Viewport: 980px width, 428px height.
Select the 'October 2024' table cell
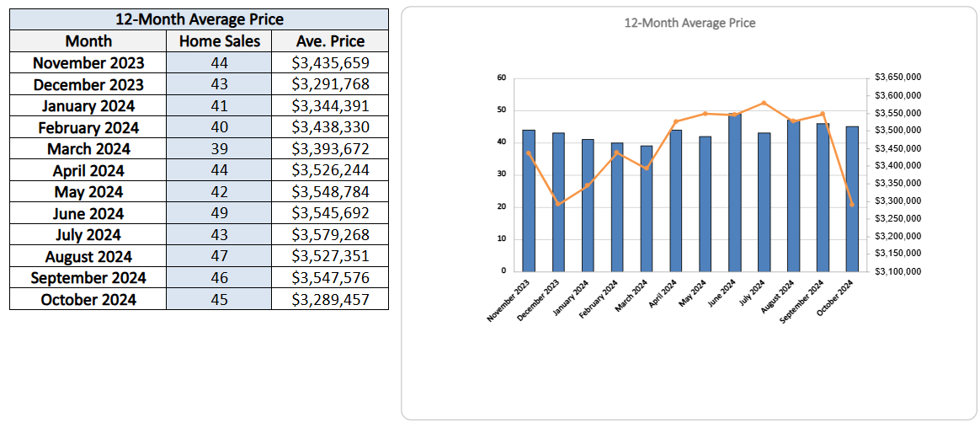tap(88, 299)
